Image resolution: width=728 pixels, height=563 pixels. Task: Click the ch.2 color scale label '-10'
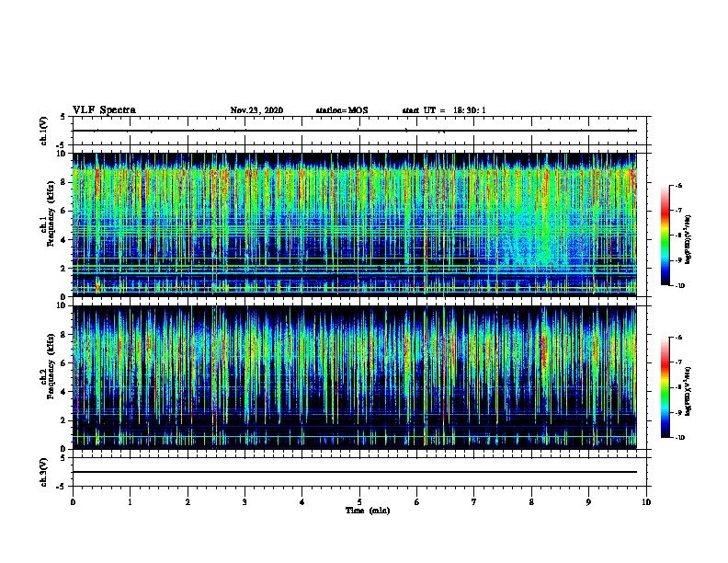pyautogui.click(x=679, y=438)
